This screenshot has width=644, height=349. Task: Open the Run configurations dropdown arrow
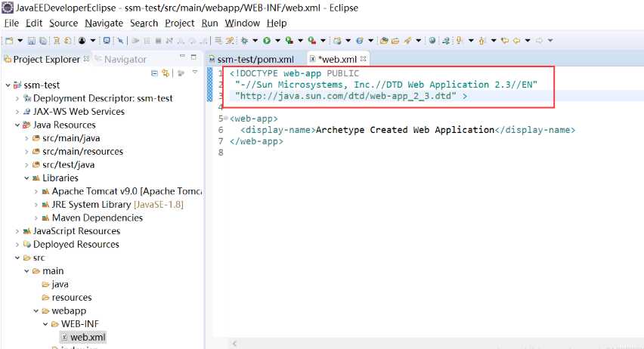click(277, 40)
